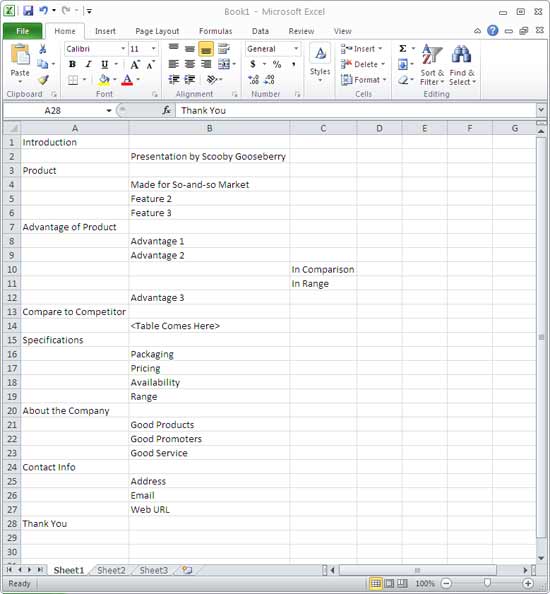The image size is (550, 594).
Task: Switch to the Page Layout tab
Action: click(x=157, y=31)
